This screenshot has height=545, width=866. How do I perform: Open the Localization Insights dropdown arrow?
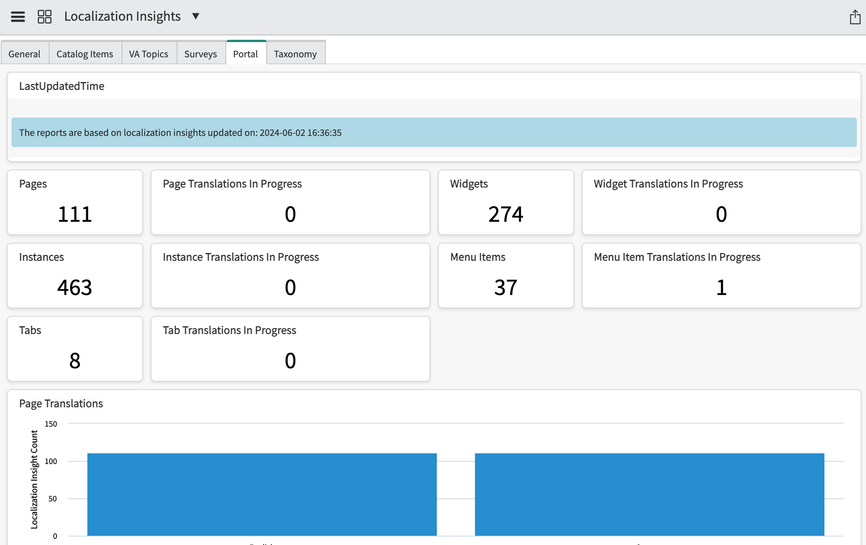(x=196, y=16)
